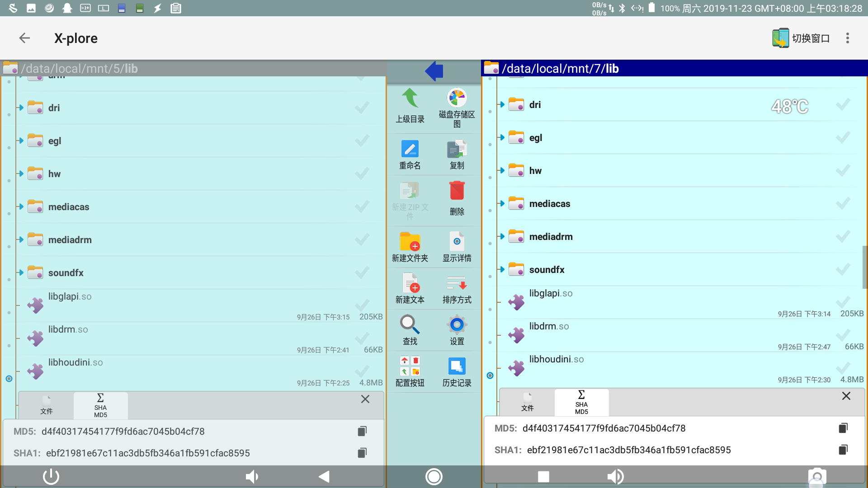The image size is (868, 488).
Task: Switch to the File tab in the right pane
Action: (527, 402)
